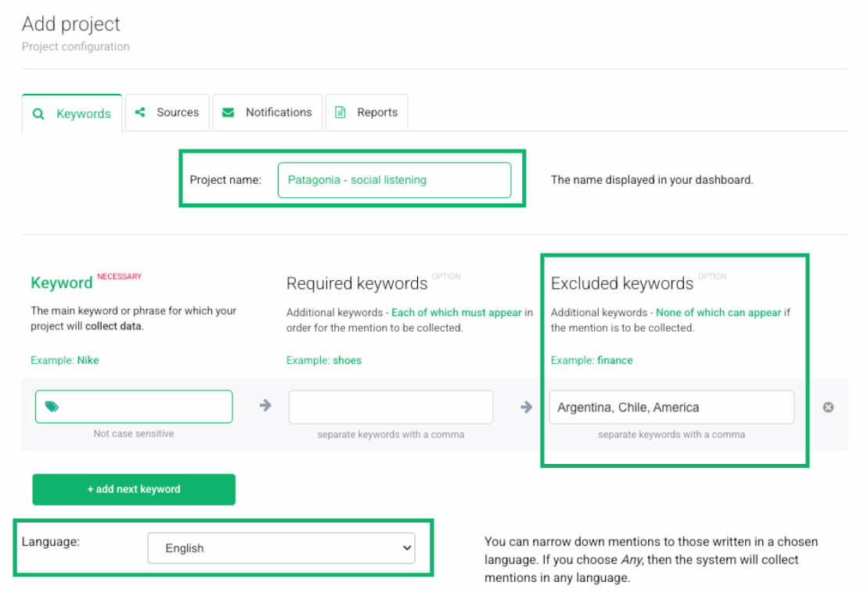Click 'The name displayed in your dashboard' text
This screenshot has width=868, height=593.
pos(651,180)
